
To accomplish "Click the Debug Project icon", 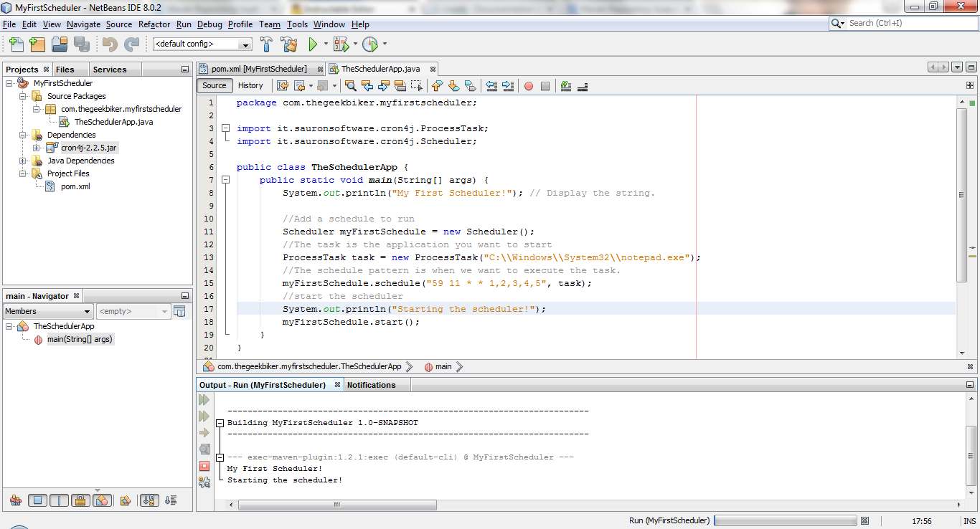I will (x=341, y=44).
